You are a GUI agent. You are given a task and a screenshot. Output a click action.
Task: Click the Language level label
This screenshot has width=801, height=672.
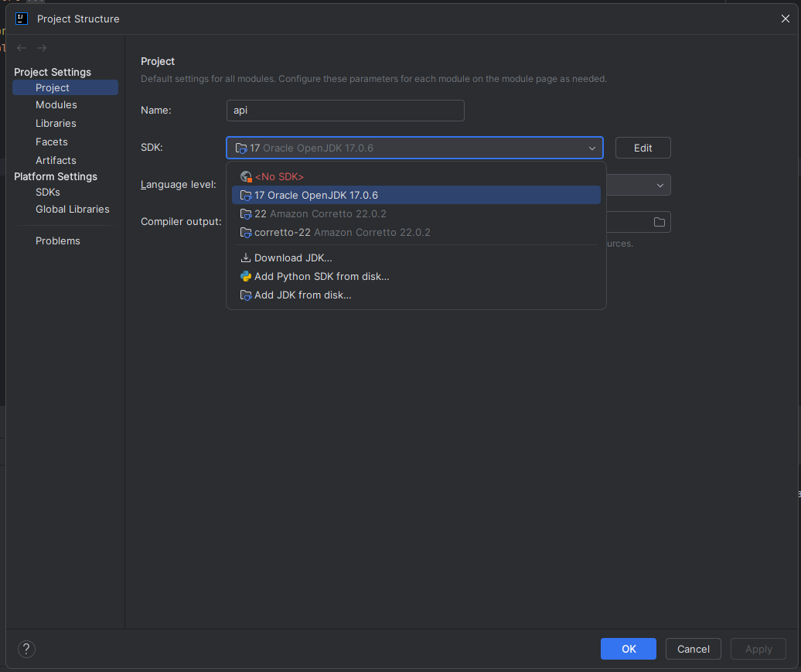click(x=179, y=185)
